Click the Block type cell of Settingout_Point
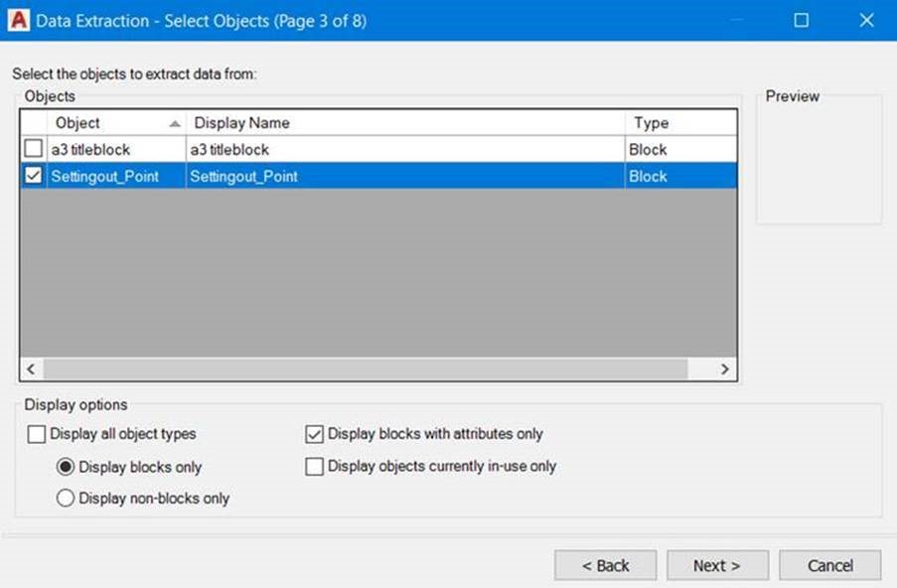 point(680,176)
